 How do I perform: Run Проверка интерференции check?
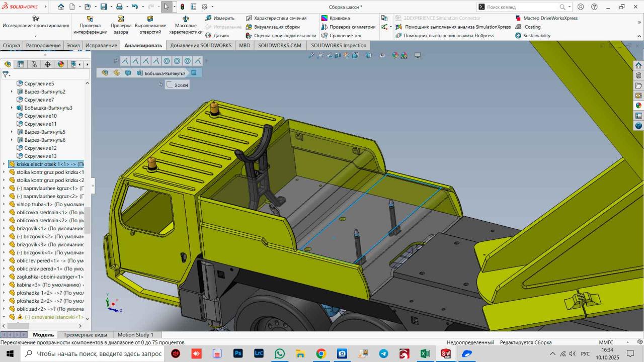click(x=90, y=25)
